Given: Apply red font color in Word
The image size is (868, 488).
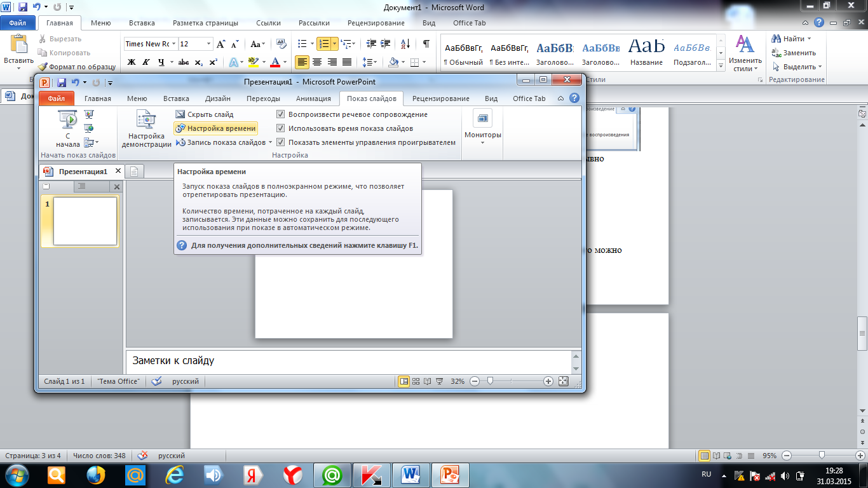Looking at the screenshot, I should (275, 62).
